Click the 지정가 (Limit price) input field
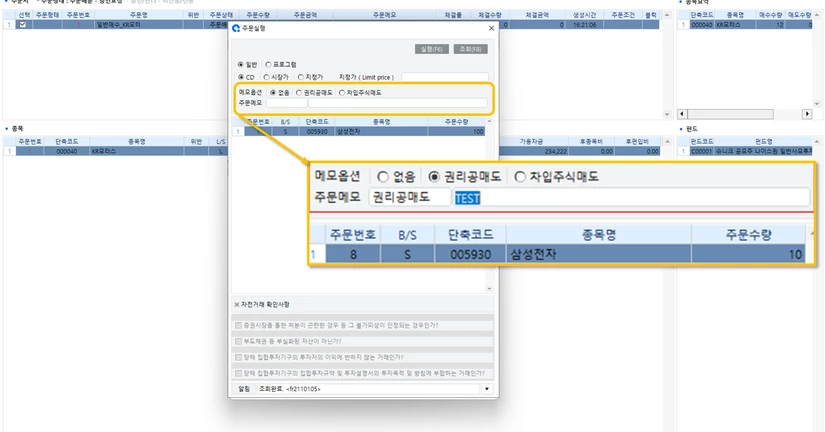This screenshot has height=432, width=825. [x=445, y=77]
